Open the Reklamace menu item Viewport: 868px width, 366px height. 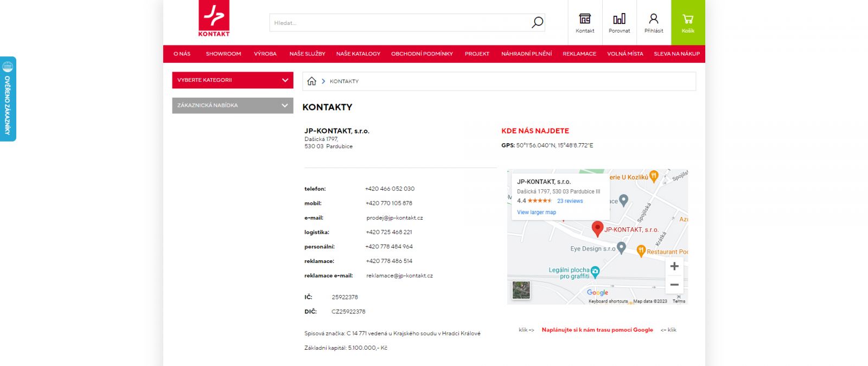579,54
